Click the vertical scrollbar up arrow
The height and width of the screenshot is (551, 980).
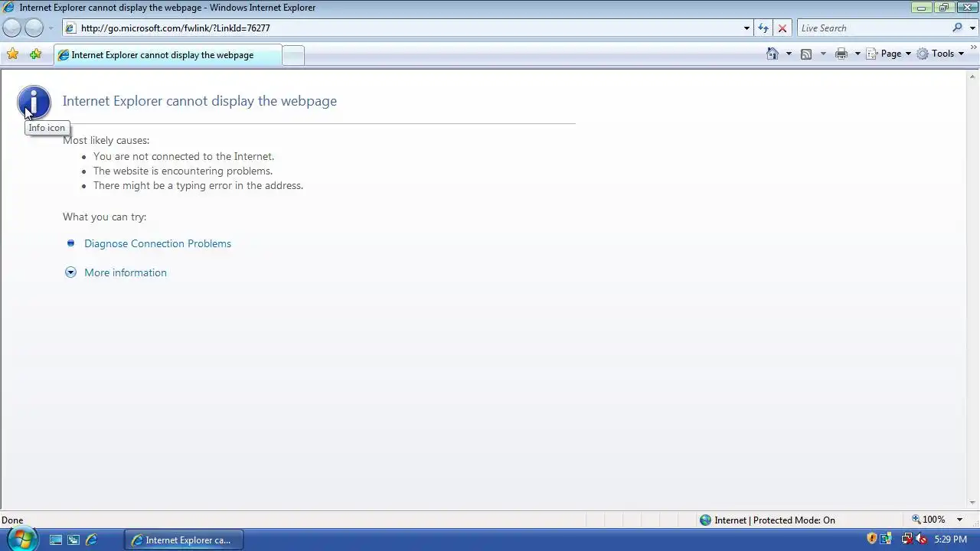click(973, 76)
